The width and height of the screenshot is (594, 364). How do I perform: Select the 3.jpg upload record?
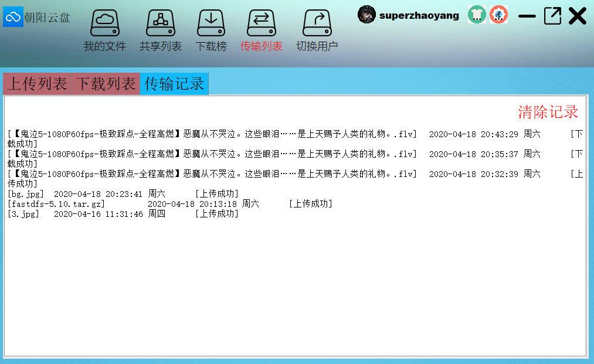pyautogui.click(x=123, y=213)
